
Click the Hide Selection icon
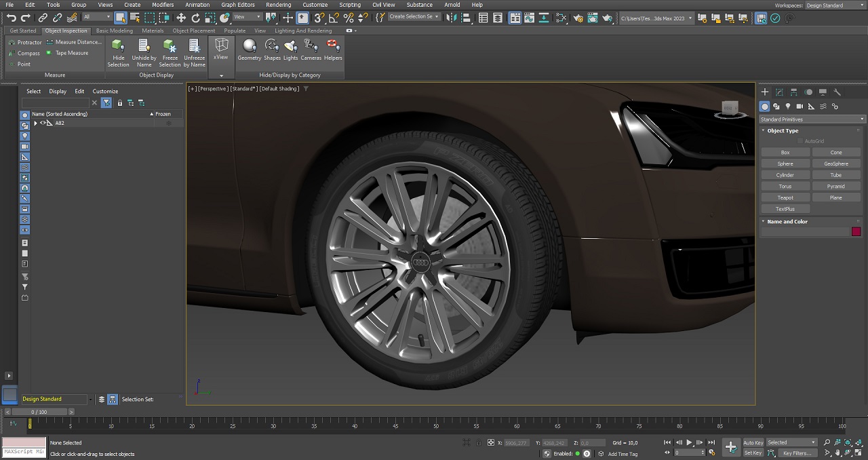coord(118,46)
